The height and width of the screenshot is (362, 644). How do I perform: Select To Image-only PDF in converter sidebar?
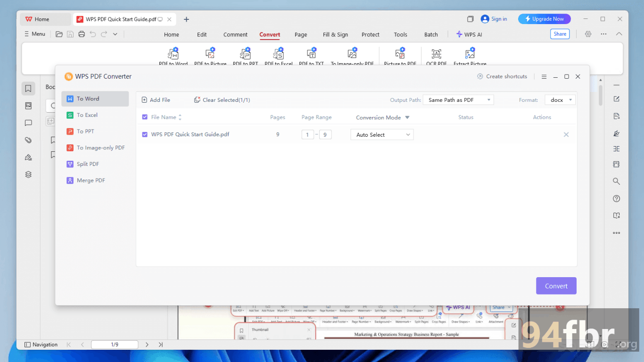[x=95, y=148]
